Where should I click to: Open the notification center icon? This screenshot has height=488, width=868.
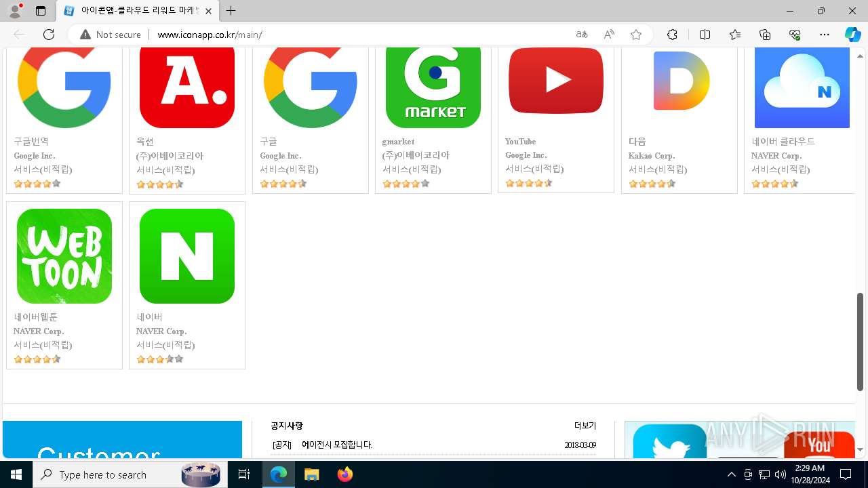[846, 474]
